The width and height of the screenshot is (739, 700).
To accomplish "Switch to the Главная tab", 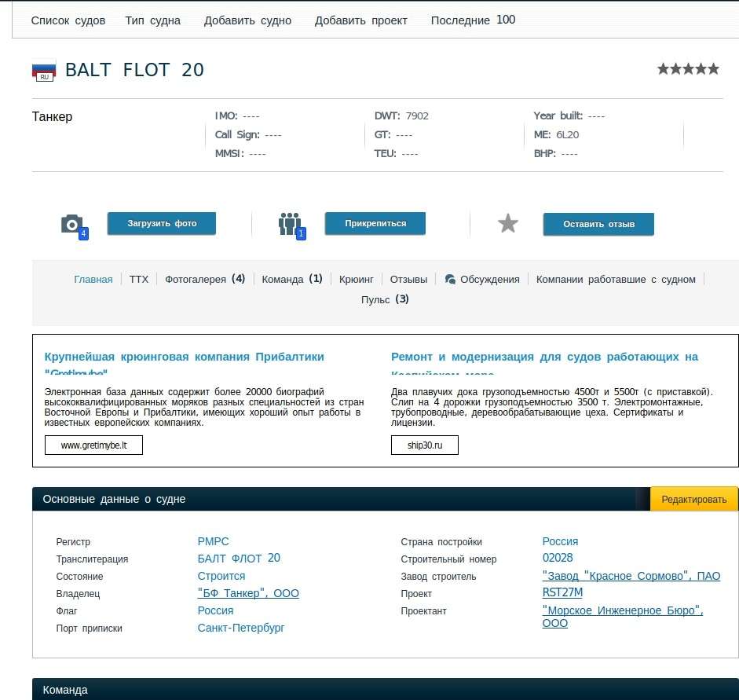I will [x=93, y=279].
